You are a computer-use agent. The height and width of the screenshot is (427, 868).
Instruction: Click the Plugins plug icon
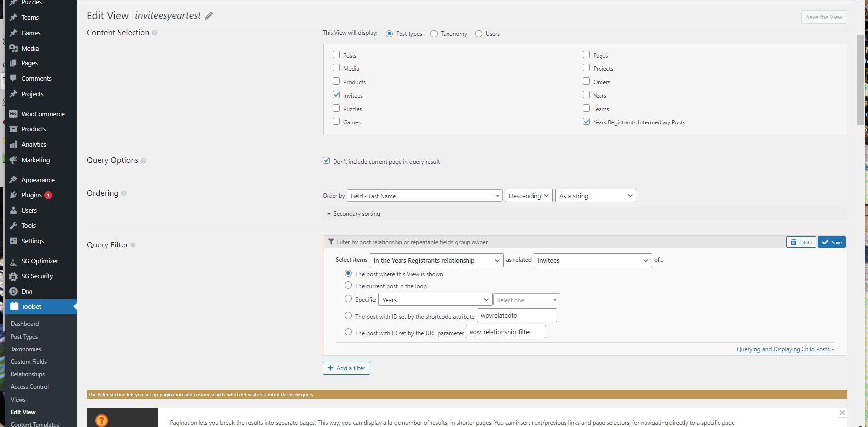click(13, 195)
